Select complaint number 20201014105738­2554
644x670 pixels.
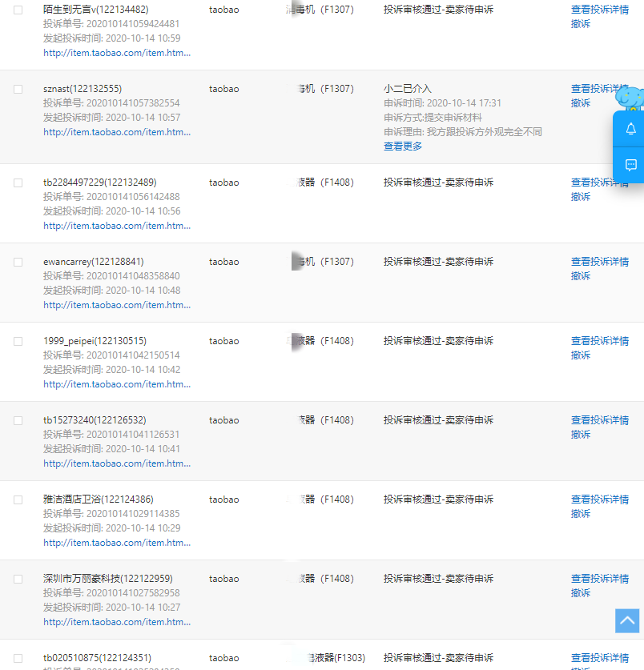[x=133, y=103]
